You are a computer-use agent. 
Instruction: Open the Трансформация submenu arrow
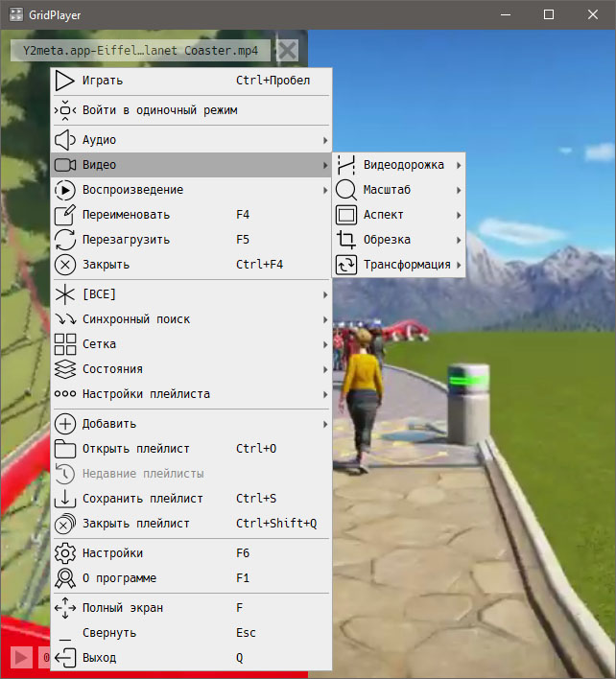pyautogui.click(x=459, y=265)
